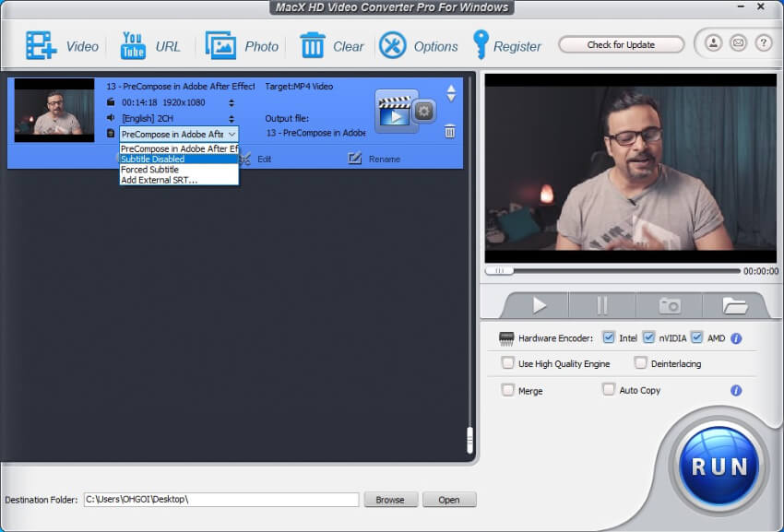Click the Clear trash can icon
The height and width of the screenshot is (532, 784).
[x=313, y=45]
